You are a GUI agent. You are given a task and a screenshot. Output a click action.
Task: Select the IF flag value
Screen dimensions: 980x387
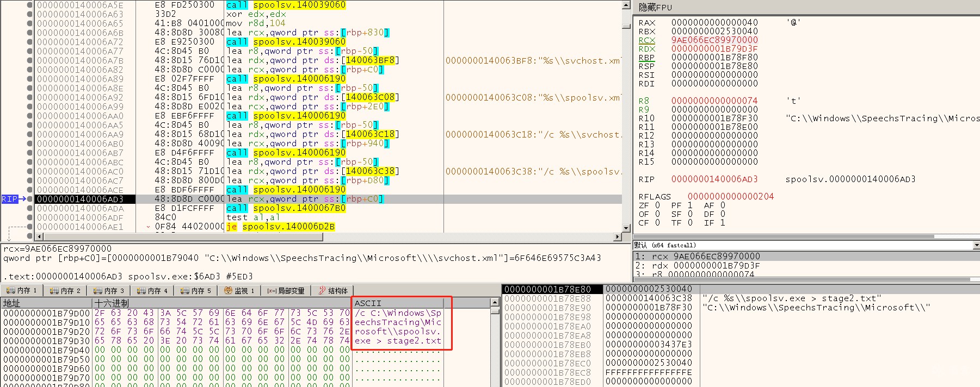click(x=723, y=223)
